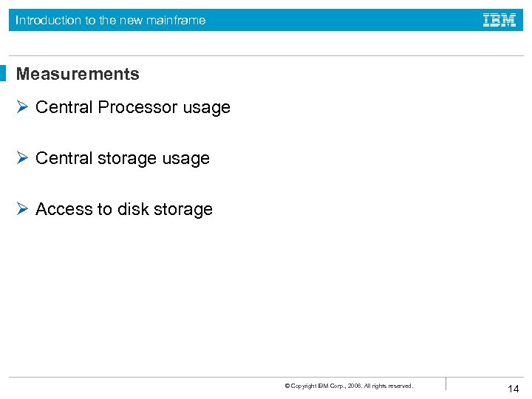532x399 pixels.
Task: Click slide page number 14
Action: click(514, 389)
